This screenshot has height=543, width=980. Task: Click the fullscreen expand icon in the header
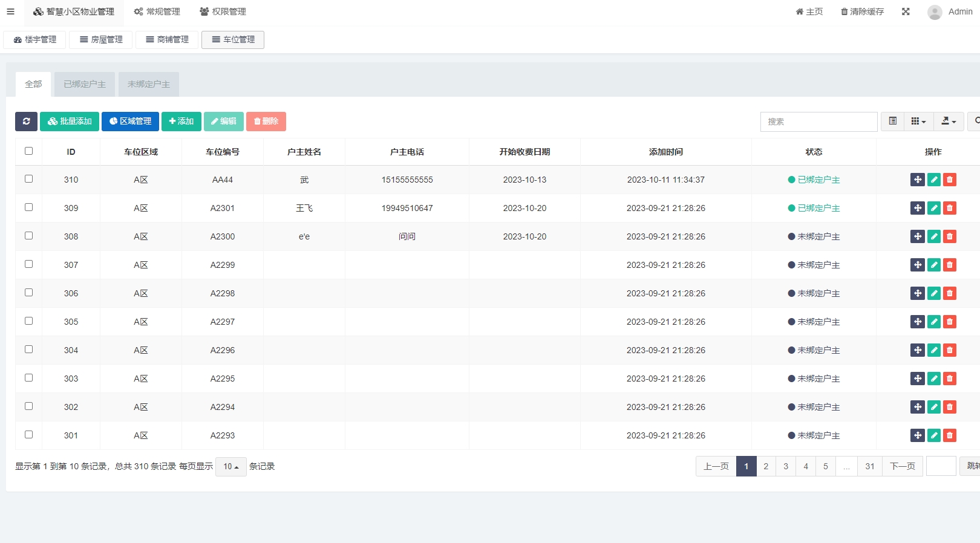[906, 11]
